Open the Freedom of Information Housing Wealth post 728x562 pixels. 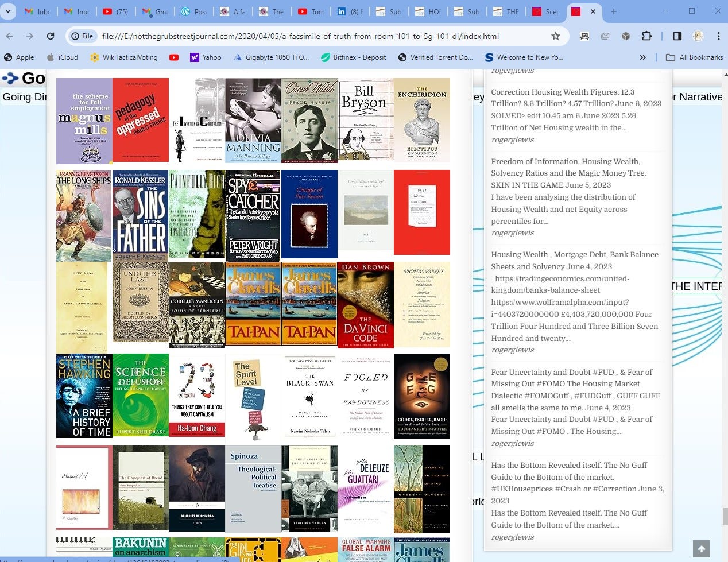(569, 173)
